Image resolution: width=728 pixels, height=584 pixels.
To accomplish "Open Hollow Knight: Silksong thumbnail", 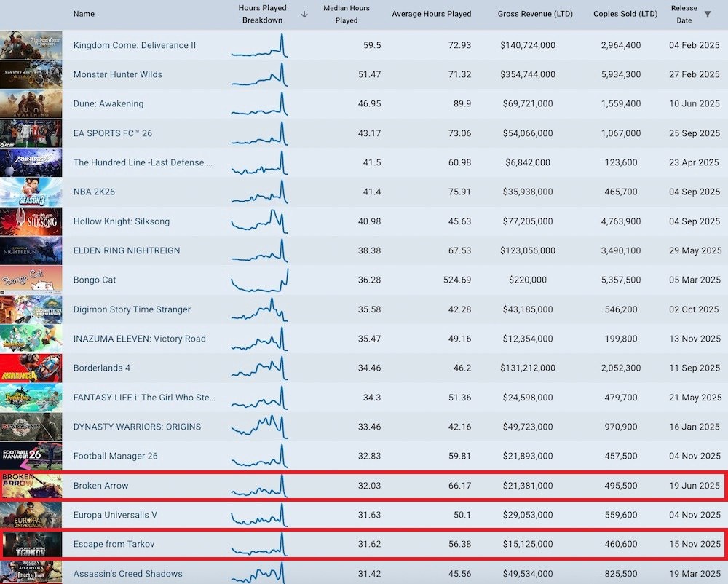I will pyautogui.click(x=31, y=221).
